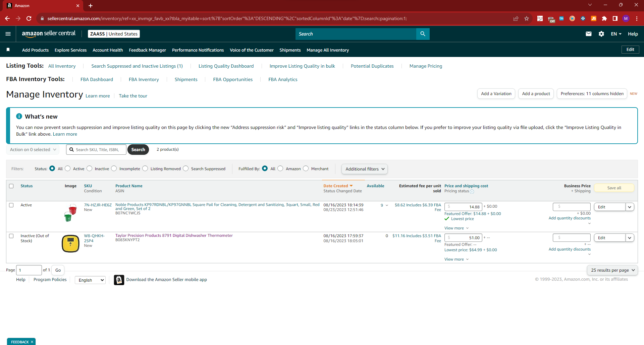Click the JS extension icon

[x=594, y=18]
